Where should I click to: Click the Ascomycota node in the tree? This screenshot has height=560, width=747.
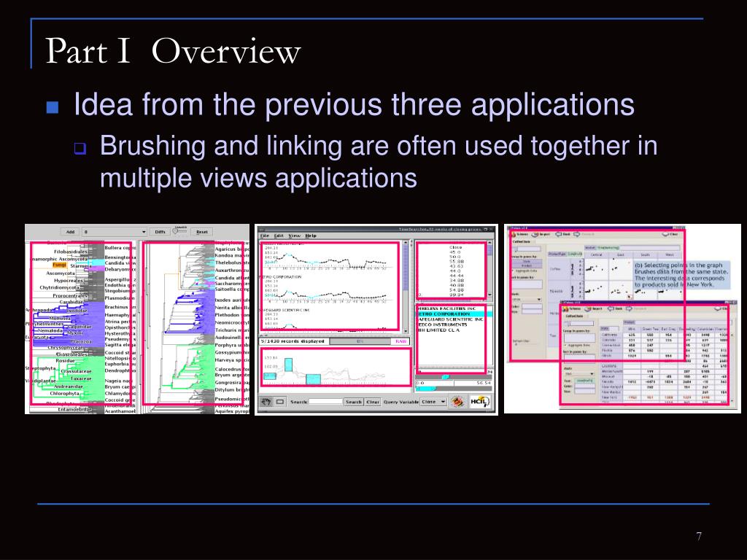click(60, 273)
